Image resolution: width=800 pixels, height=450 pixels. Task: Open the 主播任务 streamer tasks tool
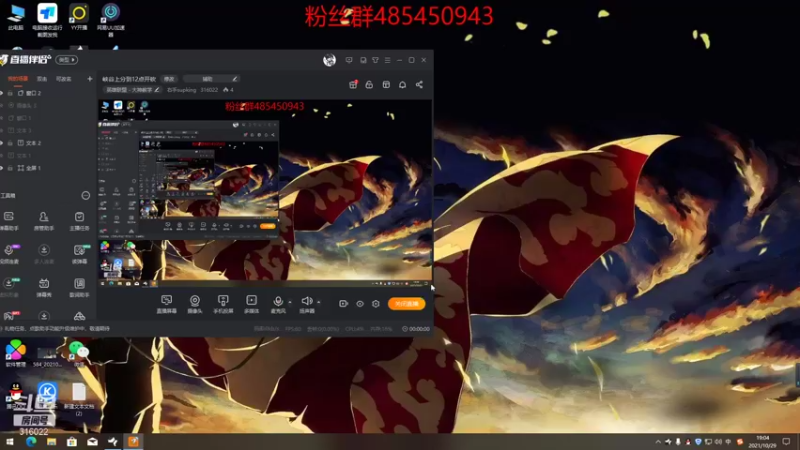coord(79,221)
